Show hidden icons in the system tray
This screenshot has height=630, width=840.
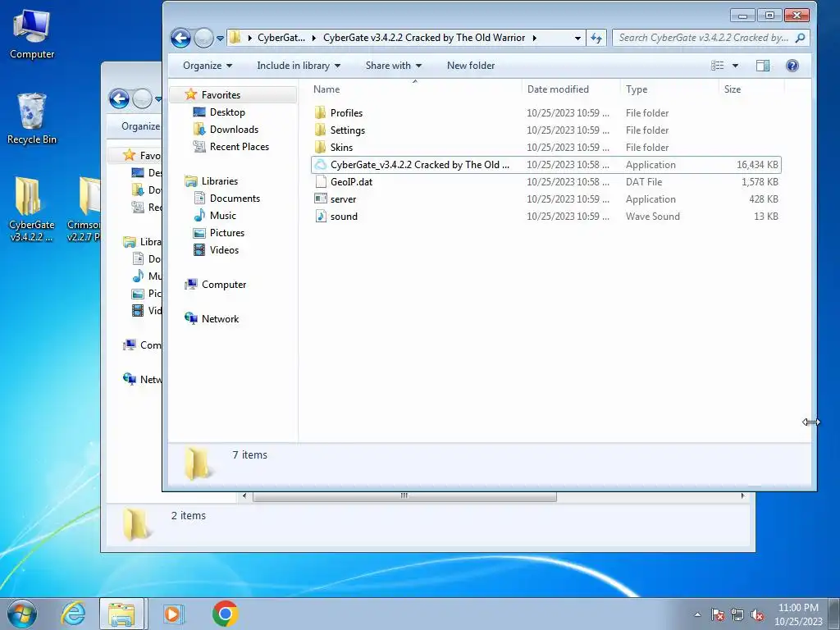coord(697,614)
